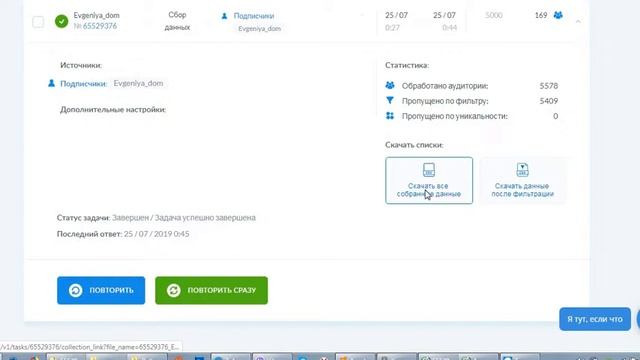Click the person icon beside Источники Подписчики

coord(51,83)
